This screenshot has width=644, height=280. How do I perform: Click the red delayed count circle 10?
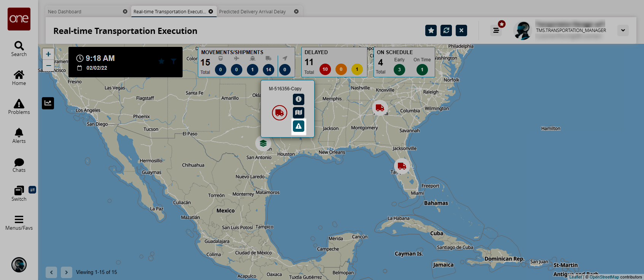[x=325, y=69]
